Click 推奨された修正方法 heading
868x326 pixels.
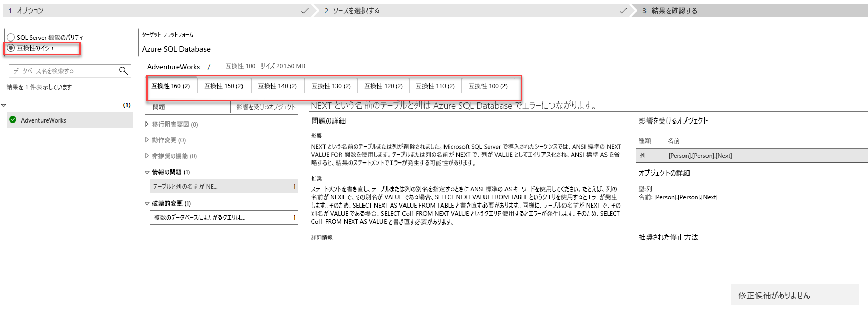click(x=668, y=237)
